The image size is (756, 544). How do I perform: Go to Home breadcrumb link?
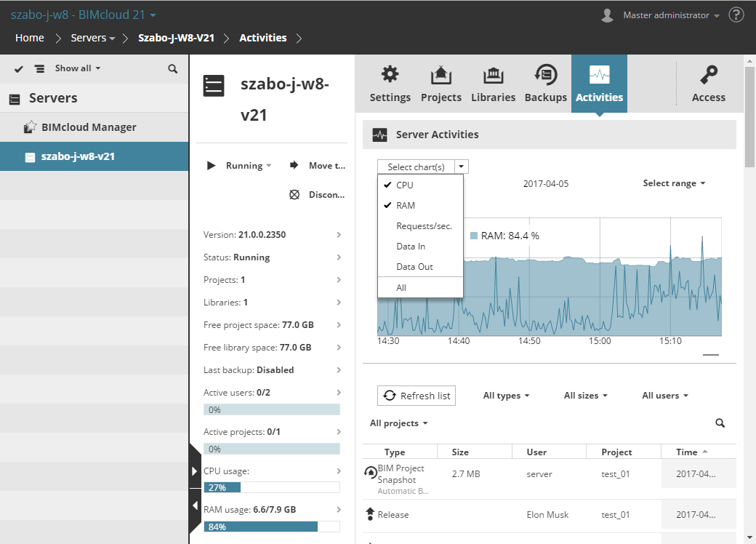(x=30, y=38)
